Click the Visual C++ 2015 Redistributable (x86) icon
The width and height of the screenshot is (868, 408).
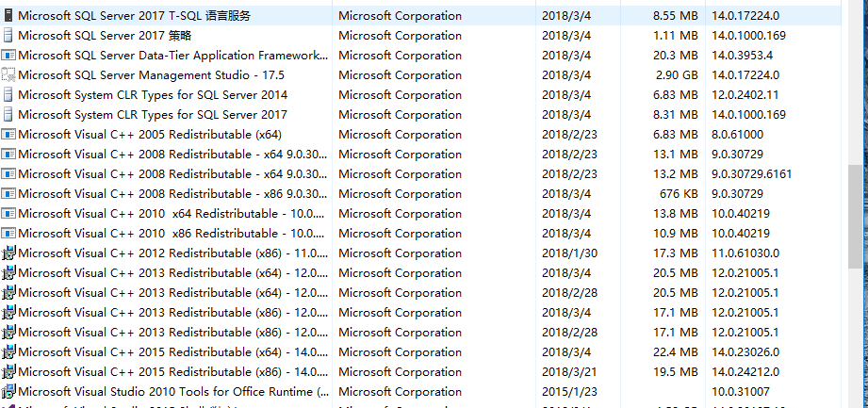pyautogui.click(x=8, y=372)
